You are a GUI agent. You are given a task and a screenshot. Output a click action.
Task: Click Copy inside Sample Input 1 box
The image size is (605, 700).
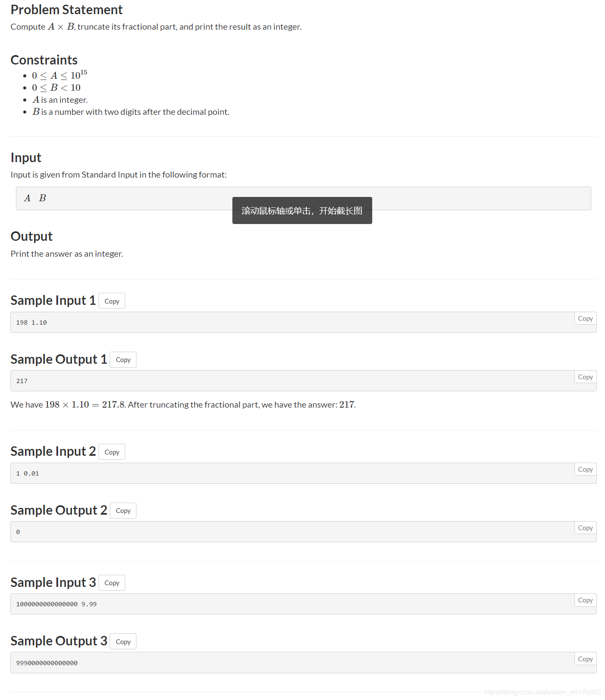click(x=585, y=319)
